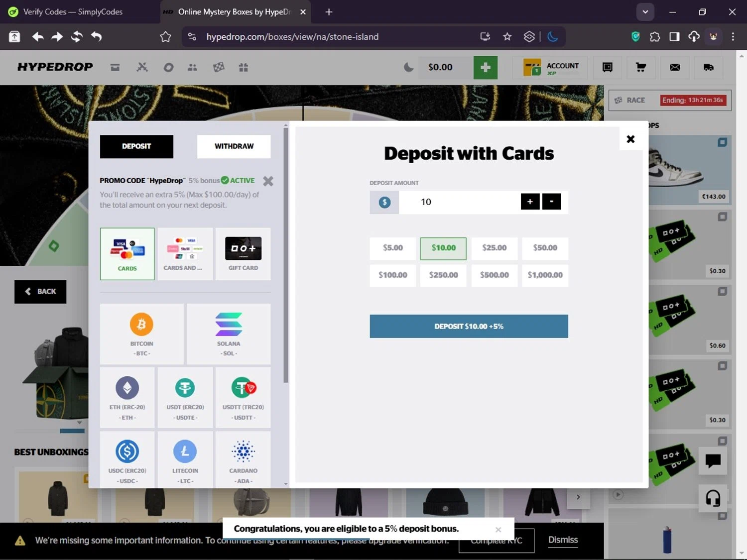Open the inventory icon next to Account
Viewport: 747px width, 560px height.
tap(608, 67)
